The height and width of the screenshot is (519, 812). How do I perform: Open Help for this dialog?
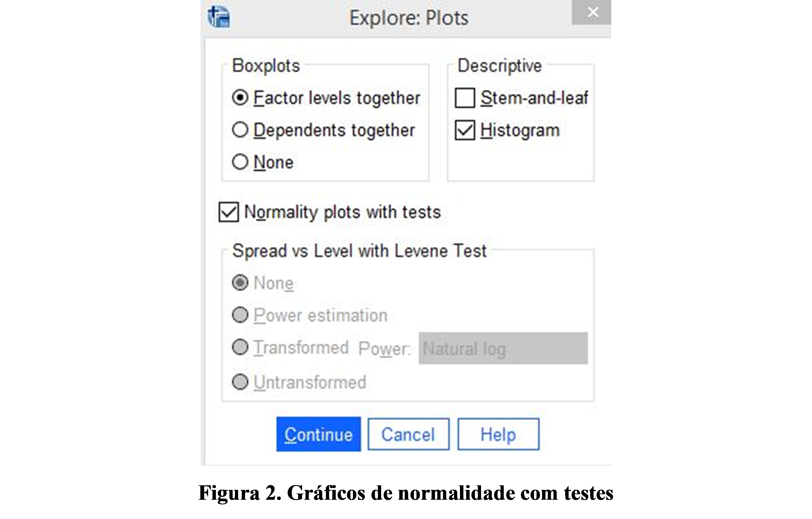tap(498, 434)
